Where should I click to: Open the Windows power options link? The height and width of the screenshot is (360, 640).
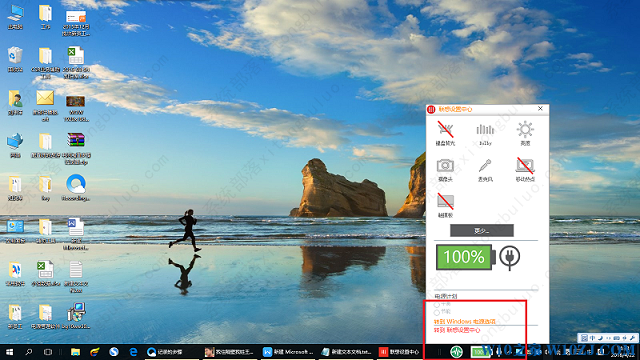click(464, 322)
